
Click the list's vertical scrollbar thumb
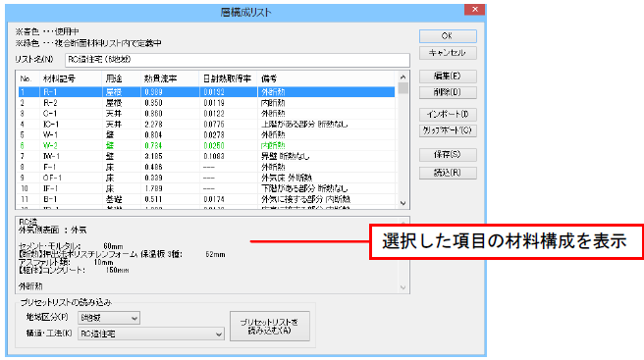click(x=402, y=88)
